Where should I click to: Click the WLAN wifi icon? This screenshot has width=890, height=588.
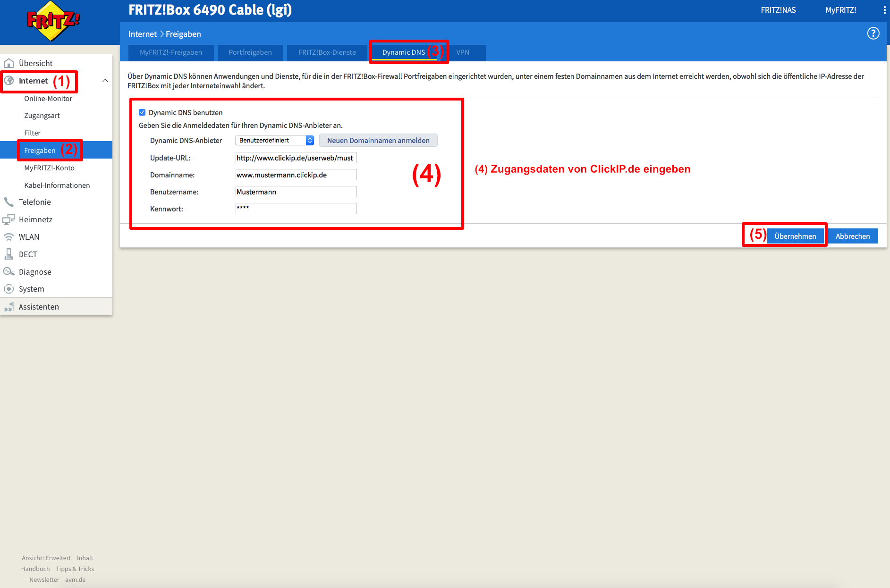click(9, 237)
